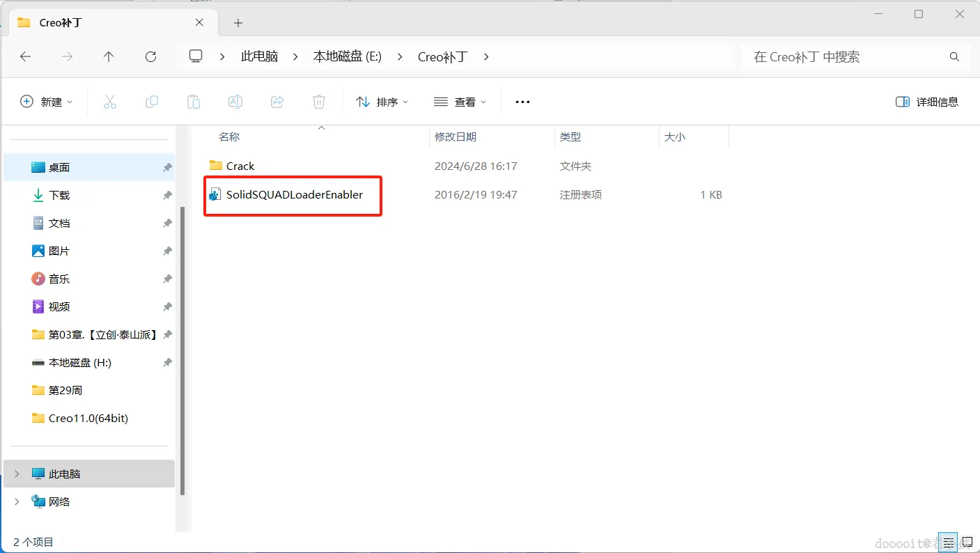
Task: Expand the chevron after the computer icon
Action: tap(222, 57)
